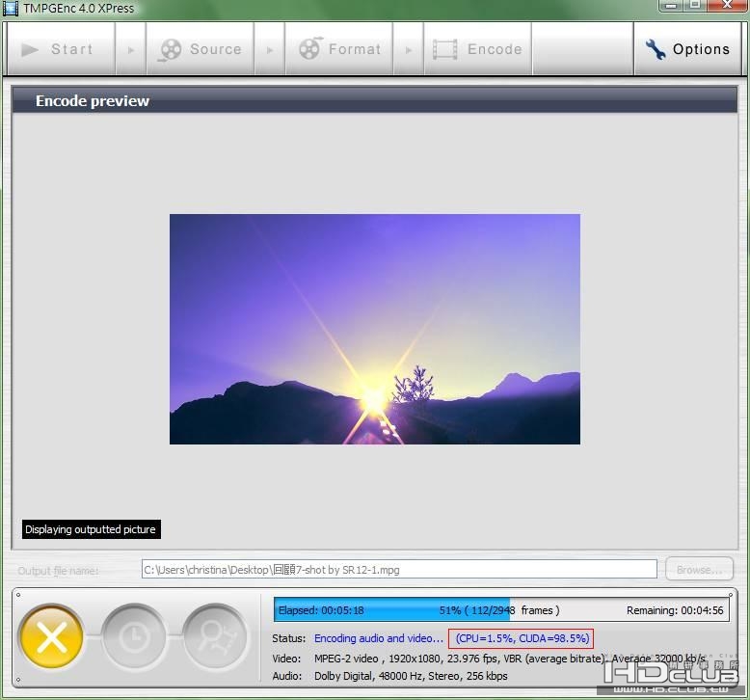Click the TMPGEnc app icon in title bar
This screenshot has width=750, height=700.
10,8
